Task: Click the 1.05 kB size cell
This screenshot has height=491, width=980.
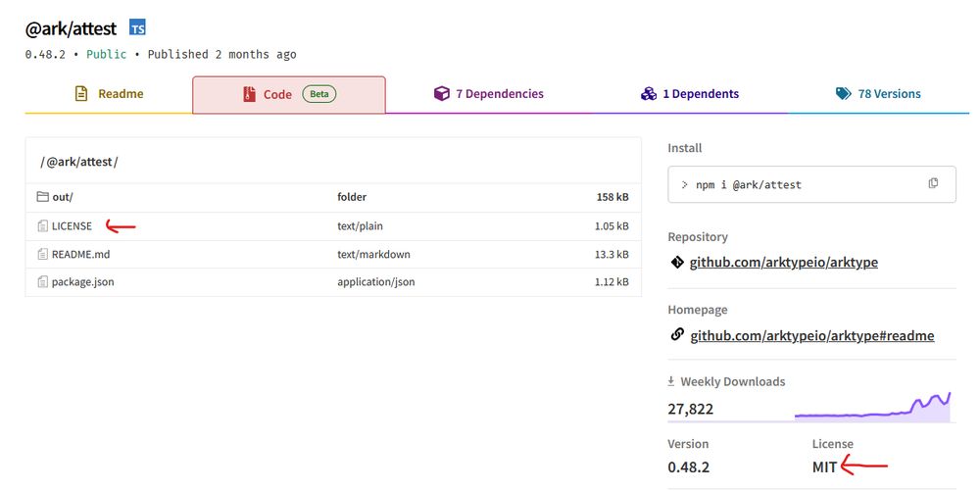Action: [612, 226]
